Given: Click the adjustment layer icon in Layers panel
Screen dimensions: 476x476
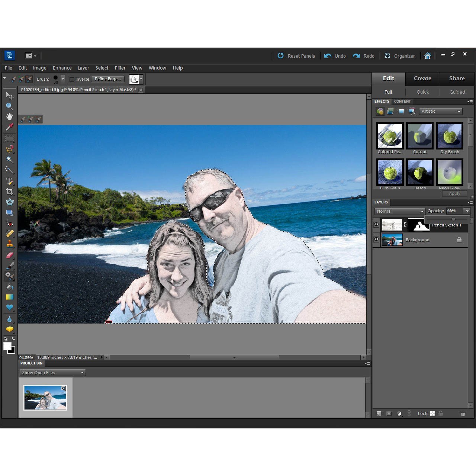Looking at the screenshot, I should coord(399,414).
